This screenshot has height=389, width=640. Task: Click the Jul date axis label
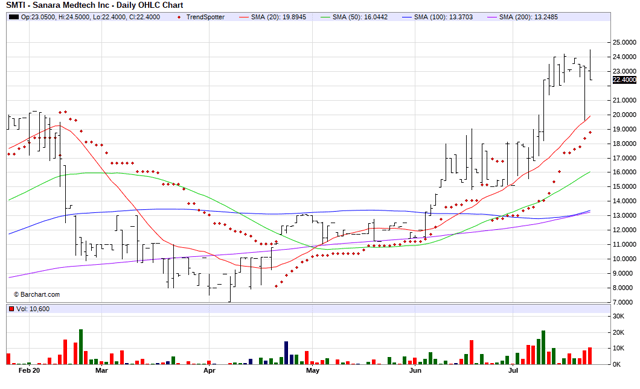(513, 371)
